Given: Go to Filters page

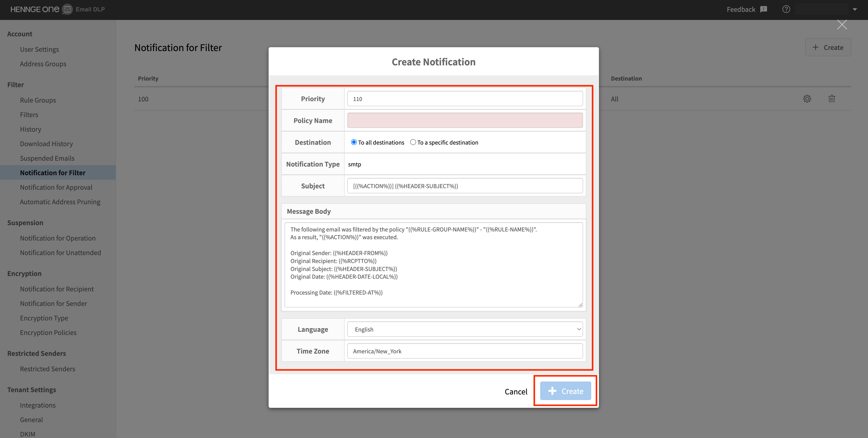Looking at the screenshot, I should click(29, 115).
